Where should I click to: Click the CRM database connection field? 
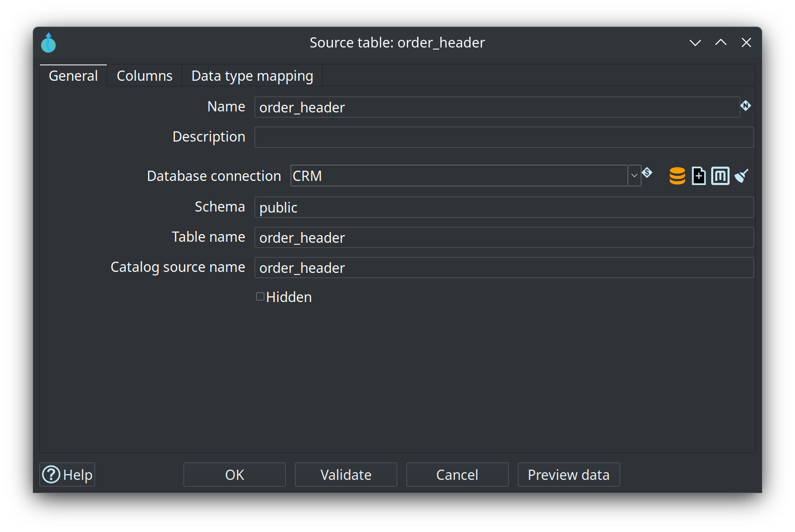[459, 175]
